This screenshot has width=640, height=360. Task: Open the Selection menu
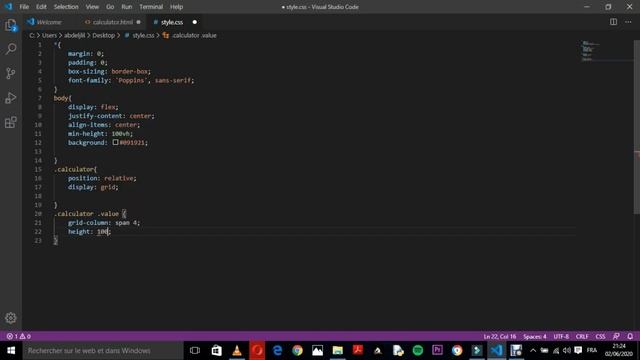[66, 7]
